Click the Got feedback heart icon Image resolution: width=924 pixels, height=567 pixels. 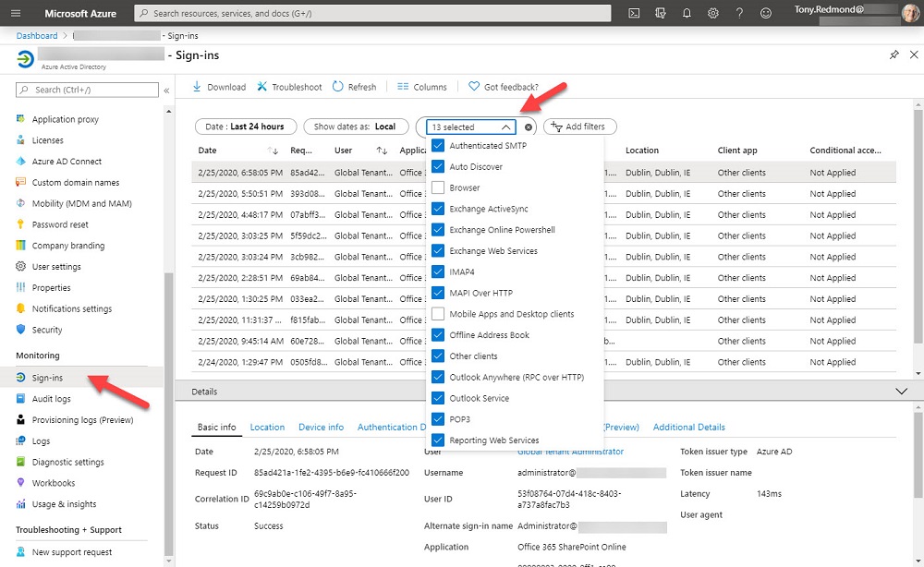[474, 87]
